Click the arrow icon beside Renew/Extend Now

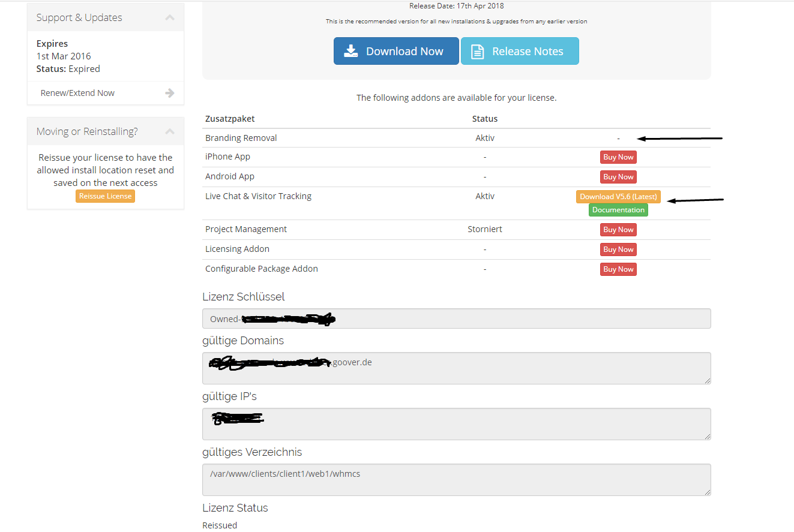170,93
